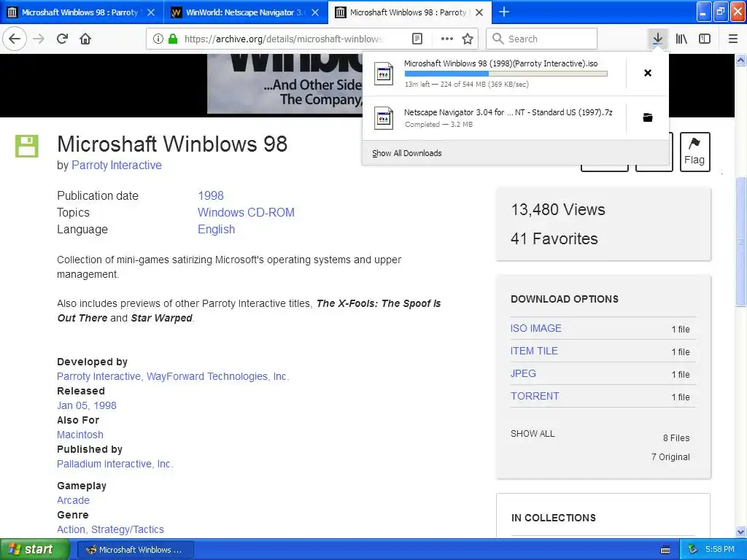Click the 5:58 PM clock

click(720, 549)
